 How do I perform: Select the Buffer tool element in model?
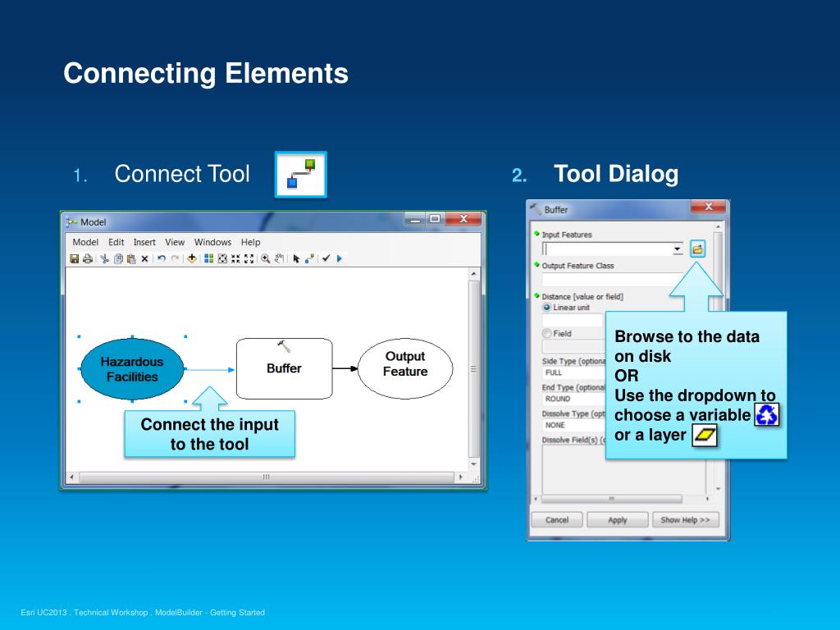284,368
